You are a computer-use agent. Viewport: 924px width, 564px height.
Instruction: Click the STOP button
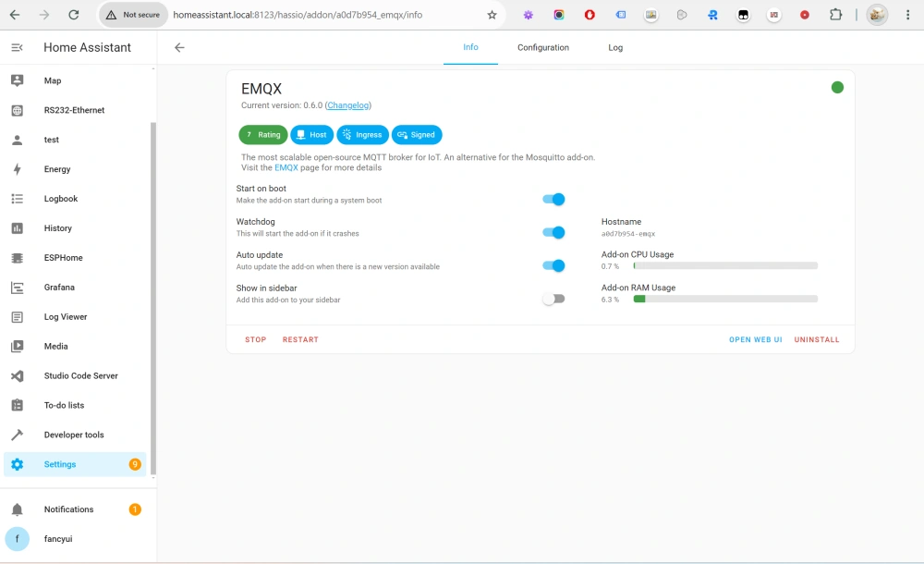(256, 339)
